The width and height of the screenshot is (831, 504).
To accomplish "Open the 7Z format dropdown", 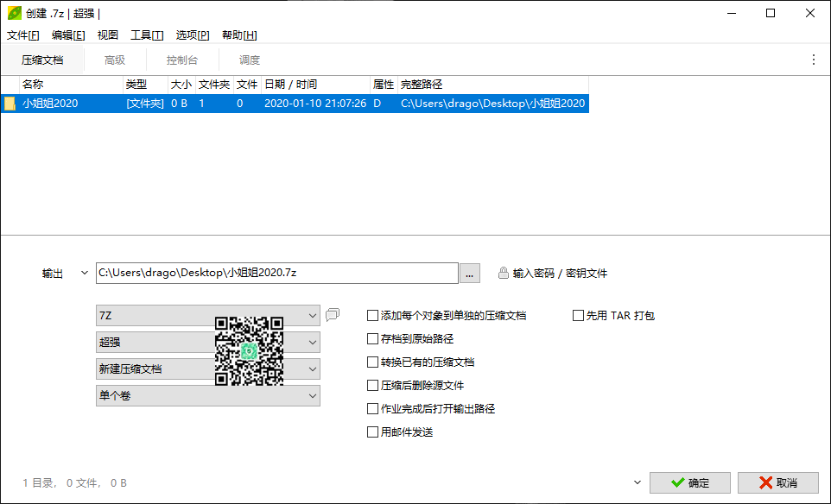I will (207, 316).
